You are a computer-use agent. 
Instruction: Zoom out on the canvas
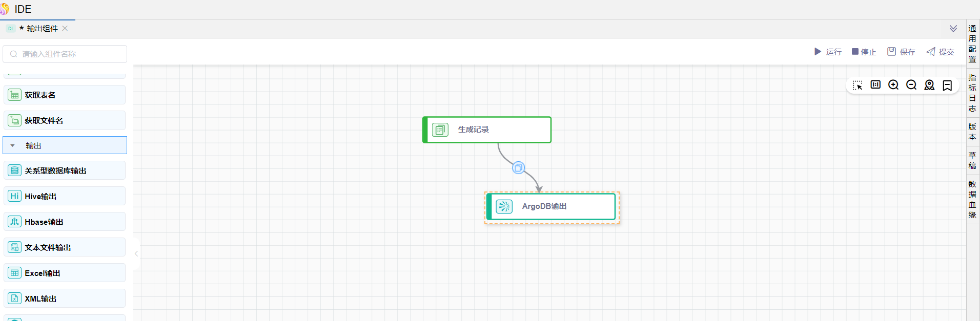point(911,85)
